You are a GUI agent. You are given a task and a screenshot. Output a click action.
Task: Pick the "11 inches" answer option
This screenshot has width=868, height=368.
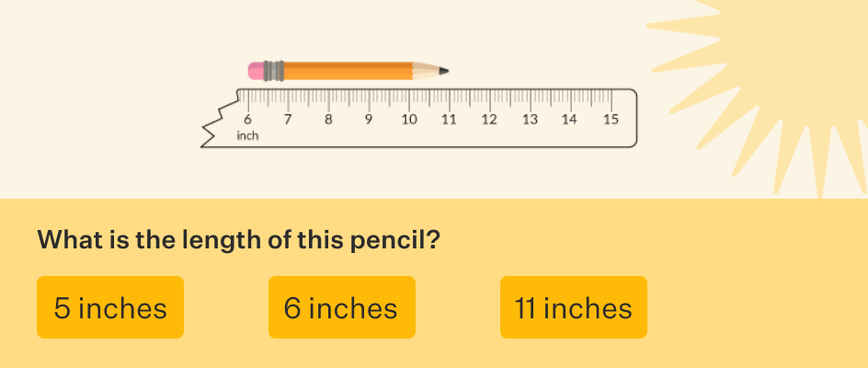573,307
